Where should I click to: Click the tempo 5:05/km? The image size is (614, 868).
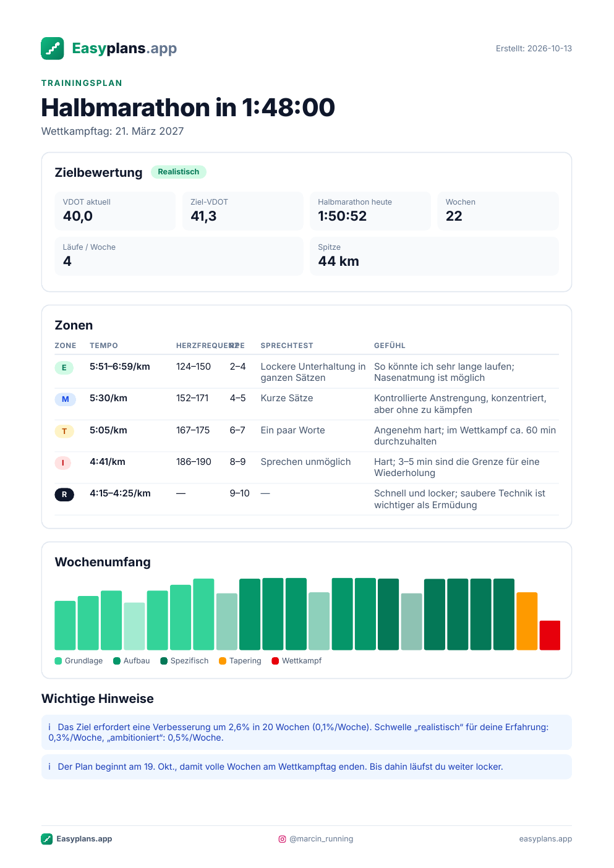coord(108,430)
